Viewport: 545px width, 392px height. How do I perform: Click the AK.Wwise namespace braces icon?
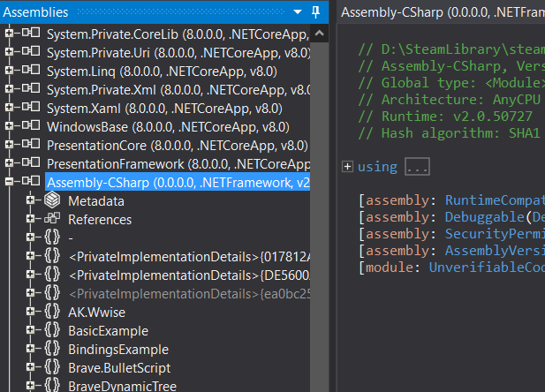[53, 312]
